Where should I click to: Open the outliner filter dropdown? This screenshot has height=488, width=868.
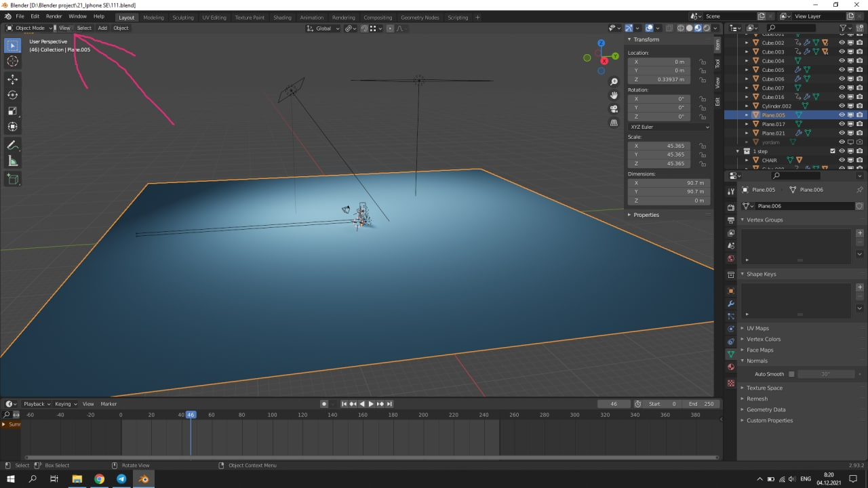tap(846, 28)
